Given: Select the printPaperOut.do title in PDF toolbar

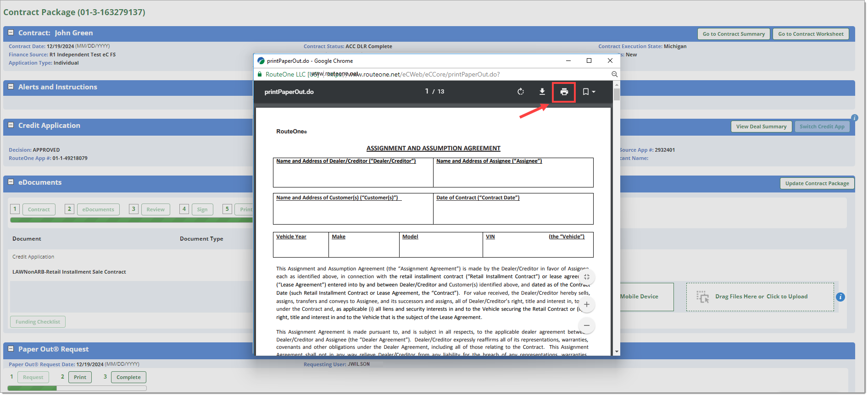Looking at the screenshot, I should pos(289,92).
